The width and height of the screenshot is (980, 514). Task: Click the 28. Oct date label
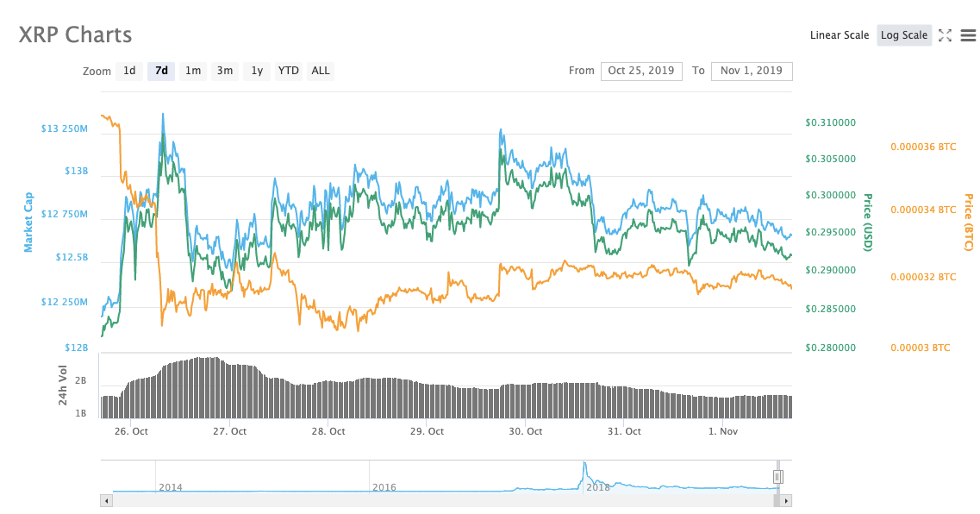click(328, 431)
